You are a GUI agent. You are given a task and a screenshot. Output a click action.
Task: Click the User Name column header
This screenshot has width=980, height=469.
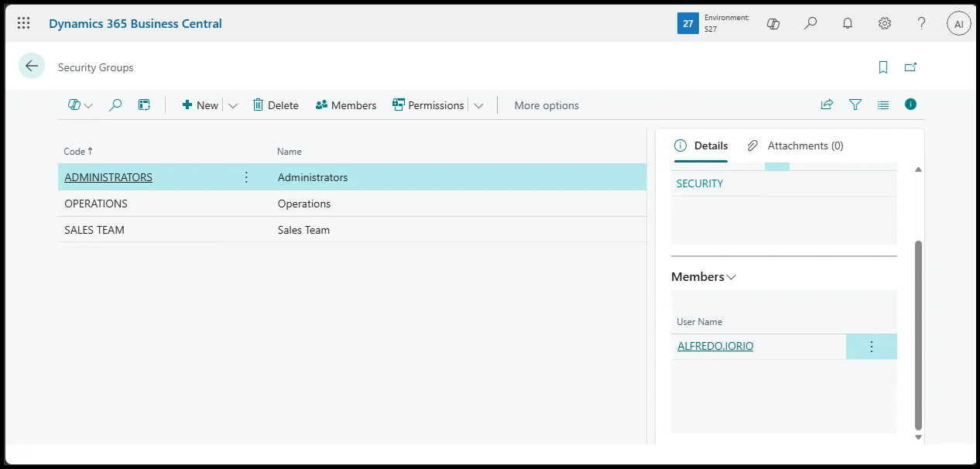(x=700, y=322)
